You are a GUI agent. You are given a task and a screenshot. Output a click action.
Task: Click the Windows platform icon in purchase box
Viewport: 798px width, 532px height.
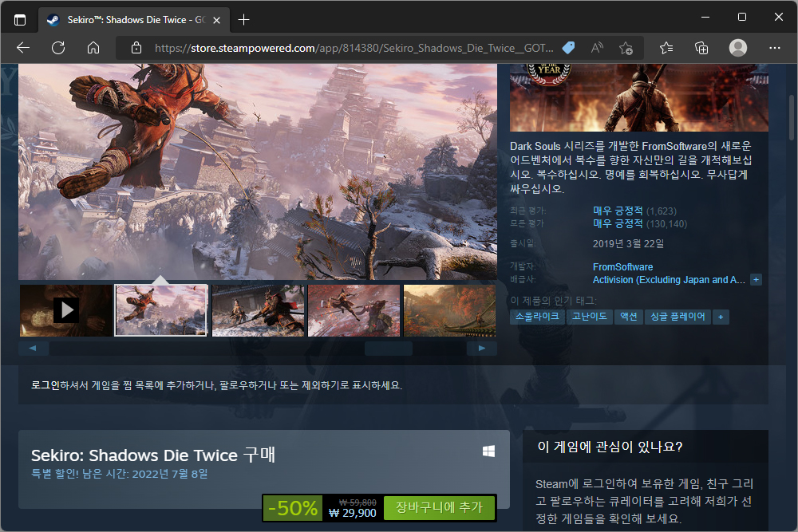click(x=488, y=451)
